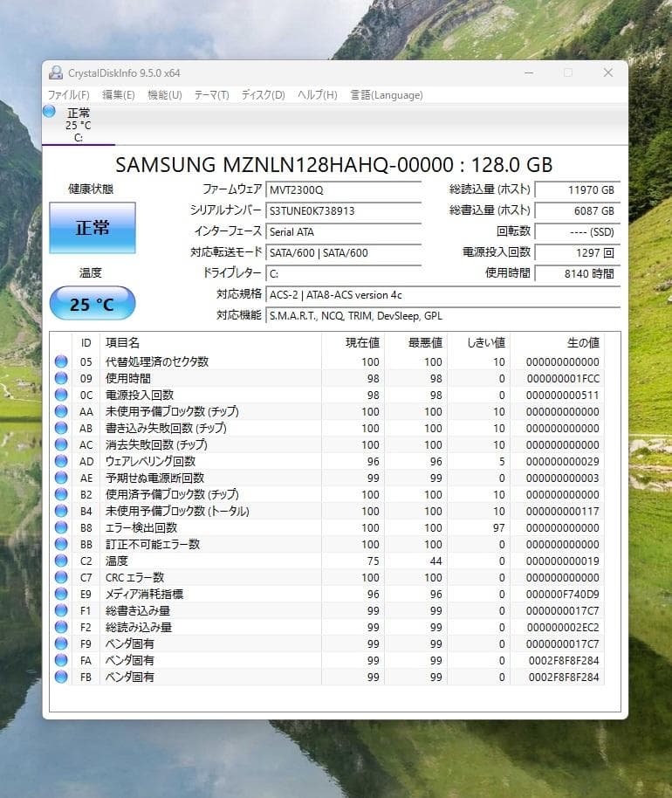The width and height of the screenshot is (672, 798).
Task: Click status orb for attribute F2 総読み込み量
Action: pyautogui.click(x=61, y=627)
